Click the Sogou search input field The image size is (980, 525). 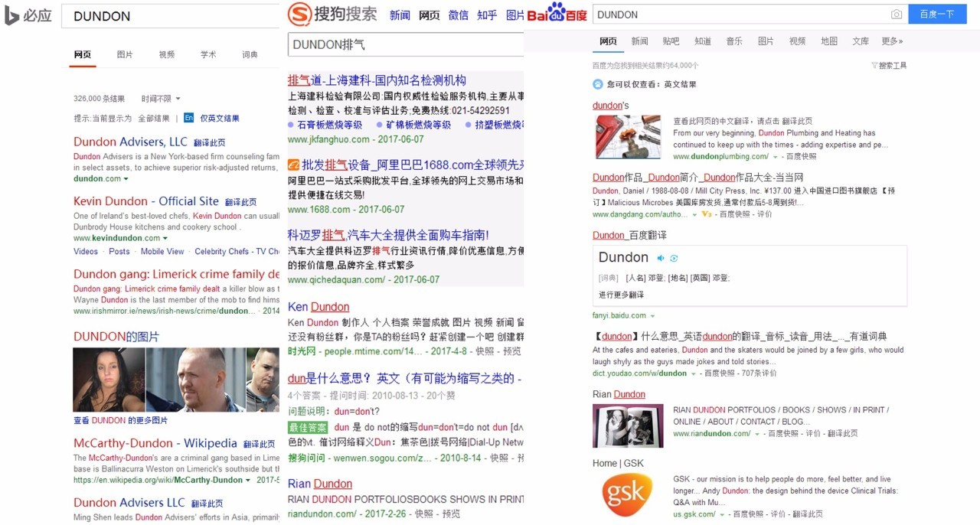coord(406,44)
